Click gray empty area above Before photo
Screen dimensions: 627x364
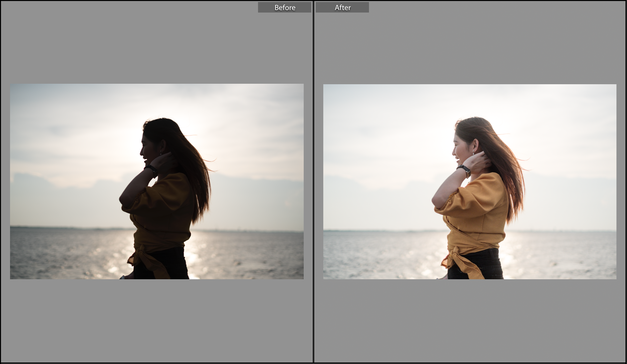pos(156,45)
